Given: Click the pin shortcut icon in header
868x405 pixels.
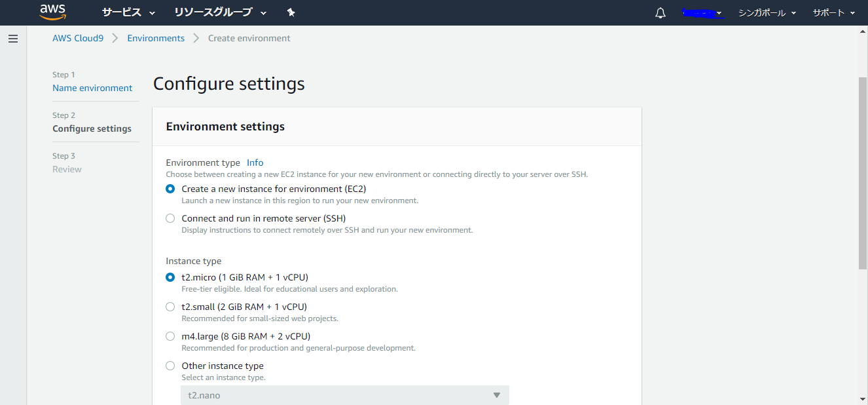Looking at the screenshot, I should 291,12.
